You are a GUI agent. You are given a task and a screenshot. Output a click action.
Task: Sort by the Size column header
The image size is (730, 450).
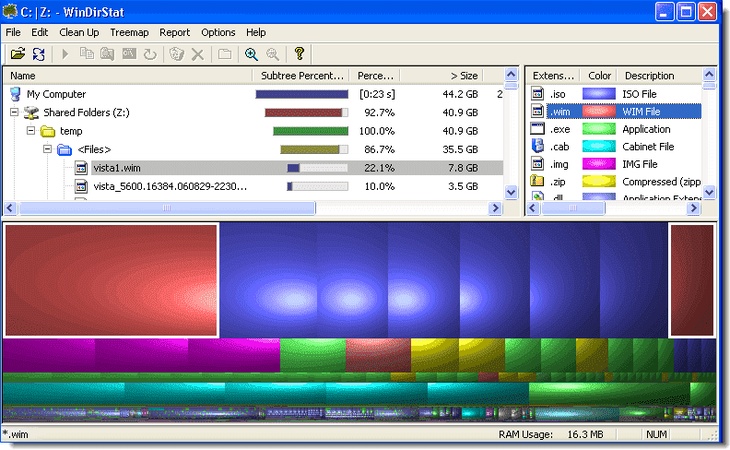[441, 75]
